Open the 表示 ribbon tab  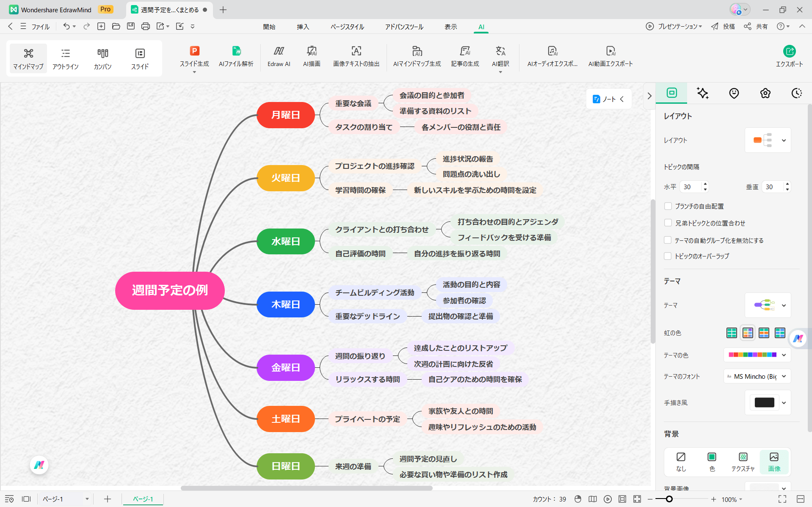[x=451, y=27]
